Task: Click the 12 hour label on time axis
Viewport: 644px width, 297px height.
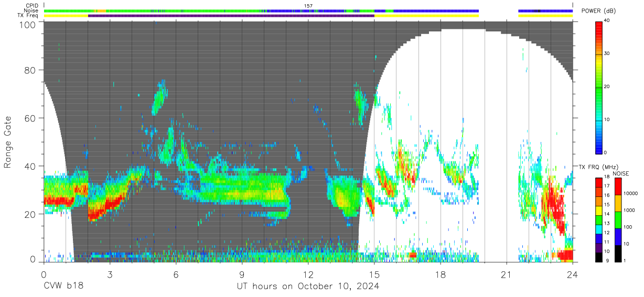Action: pos(308,274)
